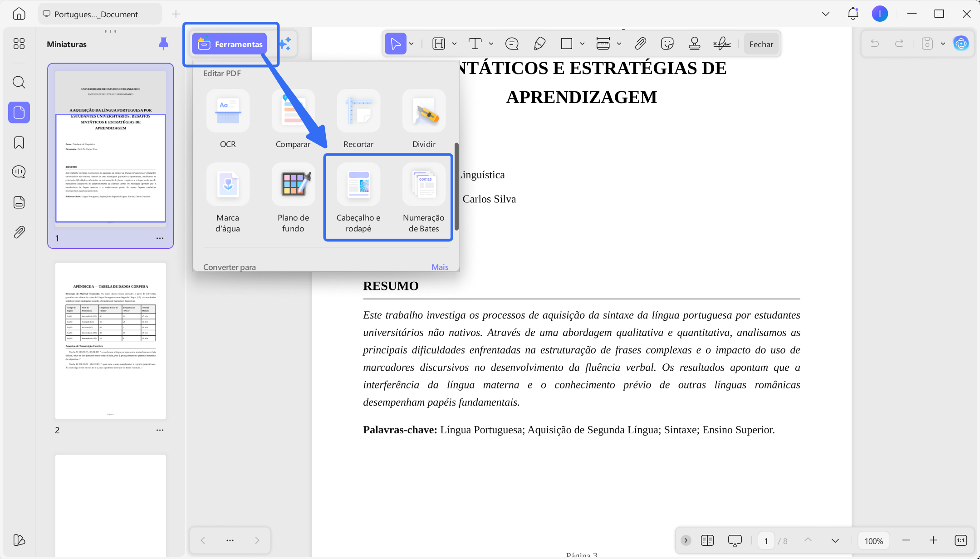Expand the save options dropdown arrow
The image size is (980, 559).
pyautogui.click(x=943, y=44)
